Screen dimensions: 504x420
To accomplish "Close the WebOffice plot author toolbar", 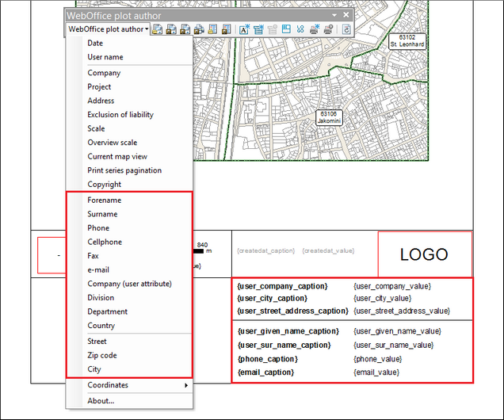I will [346, 15].
